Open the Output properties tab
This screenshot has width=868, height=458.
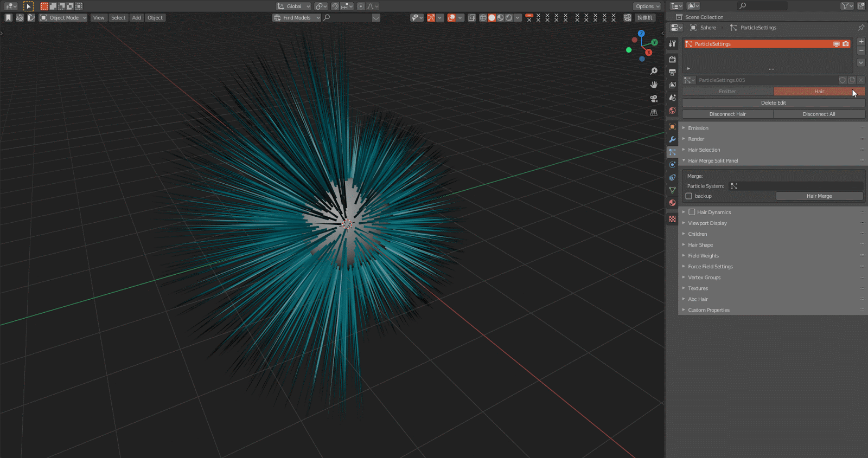tap(672, 72)
